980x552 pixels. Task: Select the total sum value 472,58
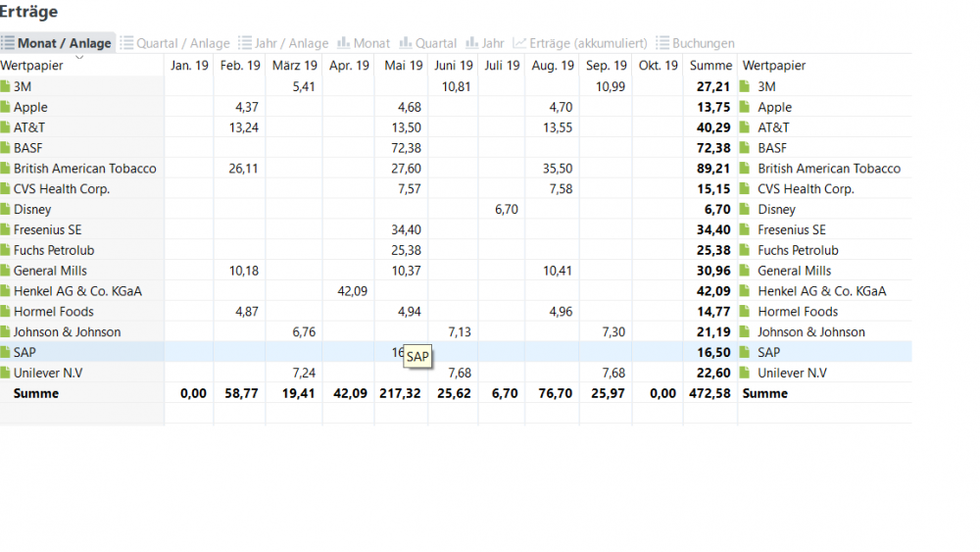point(710,393)
